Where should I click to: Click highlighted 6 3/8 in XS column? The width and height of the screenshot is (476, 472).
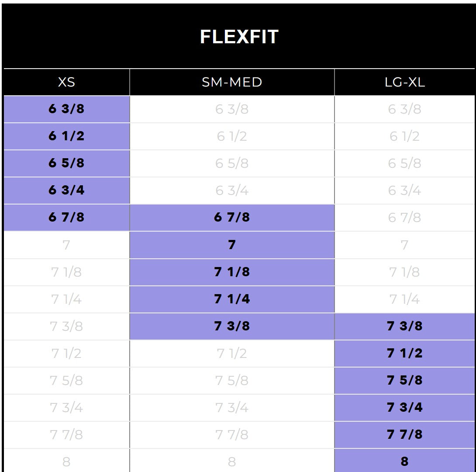click(x=66, y=109)
